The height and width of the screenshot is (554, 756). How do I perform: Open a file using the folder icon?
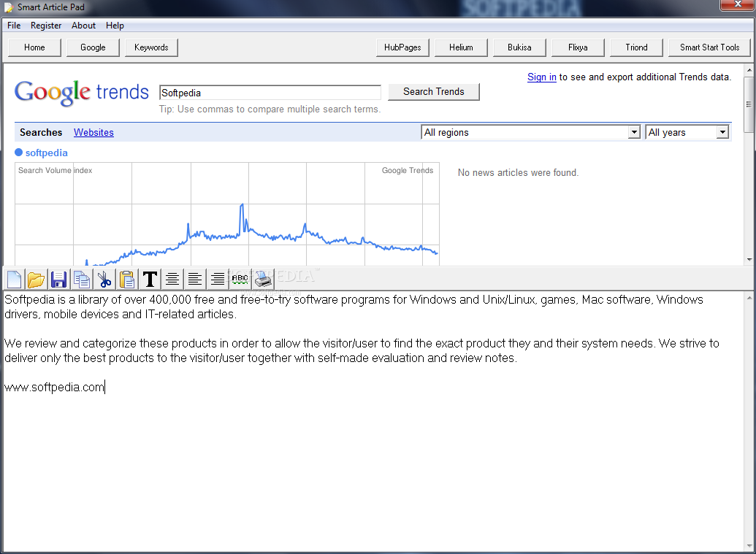pyautogui.click(x=37, y=279)
